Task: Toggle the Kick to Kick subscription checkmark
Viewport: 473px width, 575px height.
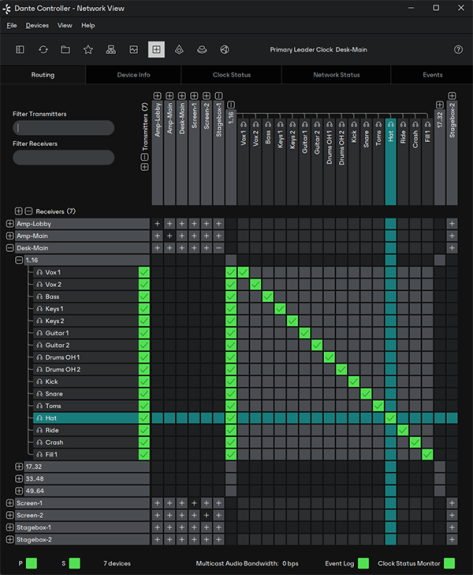Action: (354, 381)
